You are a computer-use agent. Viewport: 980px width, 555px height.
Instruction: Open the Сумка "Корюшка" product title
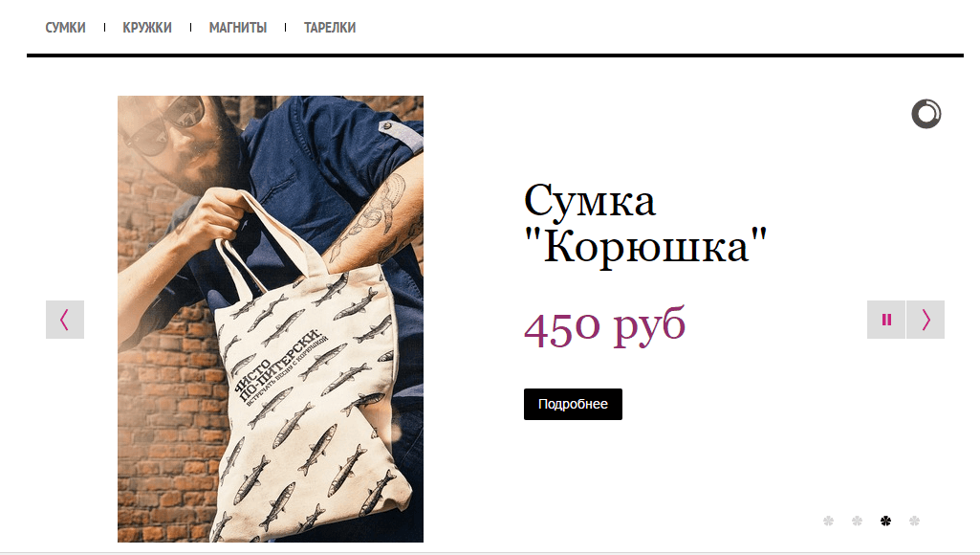coord(645,224)
